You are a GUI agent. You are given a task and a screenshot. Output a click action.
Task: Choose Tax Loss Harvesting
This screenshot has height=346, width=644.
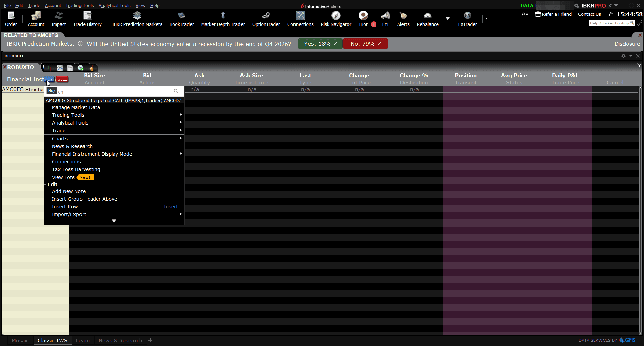click(114, 169)
